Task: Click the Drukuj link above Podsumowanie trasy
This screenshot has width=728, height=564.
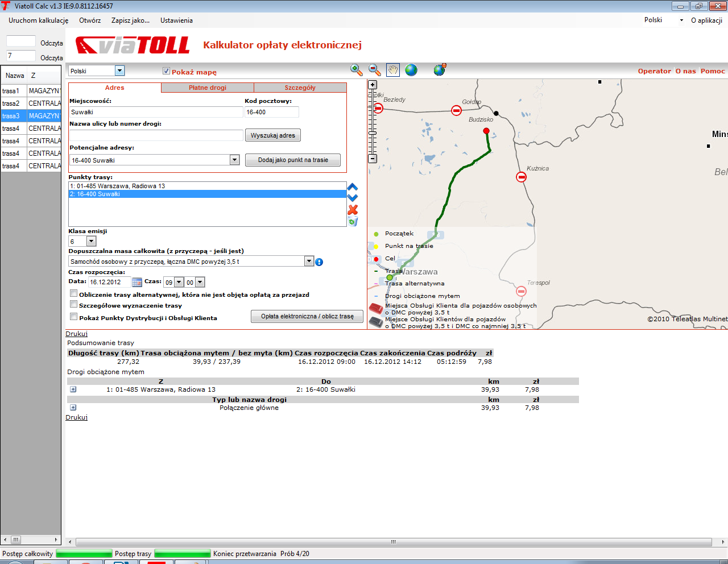Action: [x=77, y=334]
